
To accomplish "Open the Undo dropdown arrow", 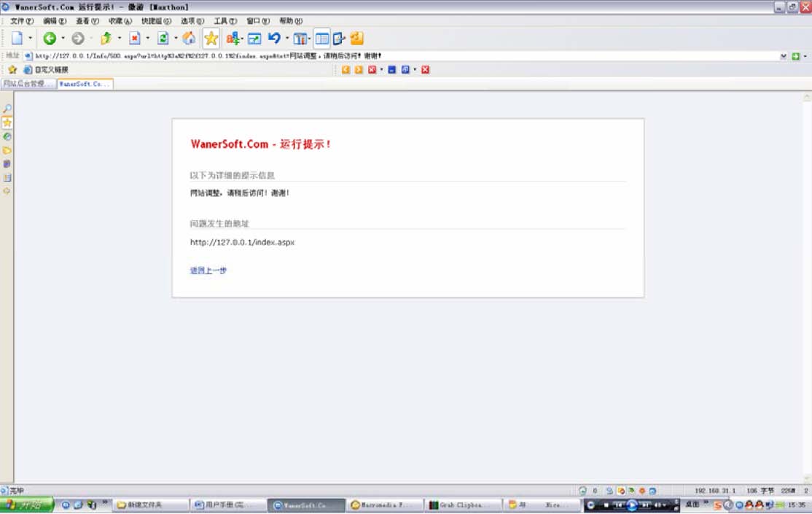I will pos(287,39).
